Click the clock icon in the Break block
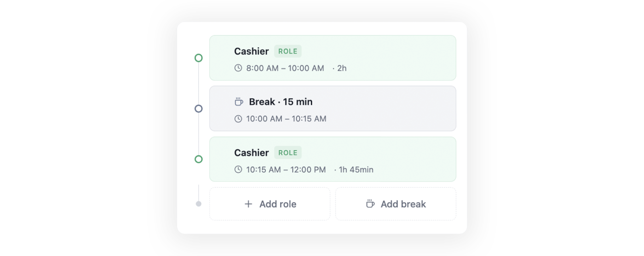Viewport: 644px width, 256px height. pos(238,119)
